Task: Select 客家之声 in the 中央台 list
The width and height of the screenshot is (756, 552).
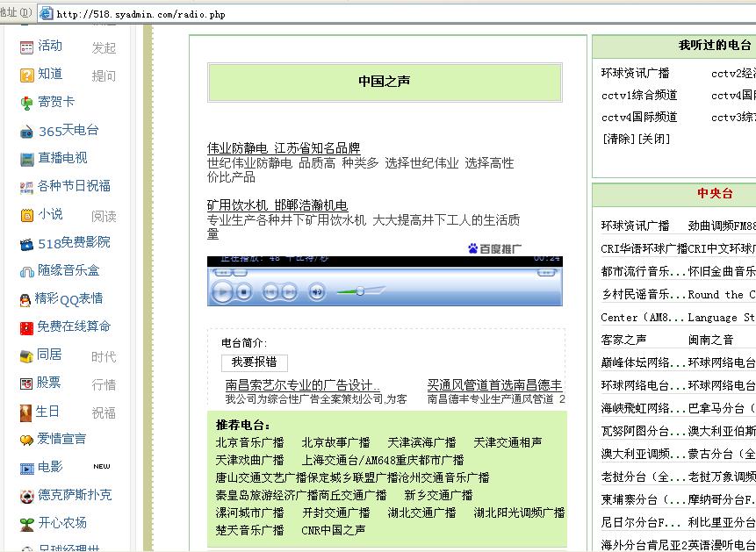Action: [624, 340]
